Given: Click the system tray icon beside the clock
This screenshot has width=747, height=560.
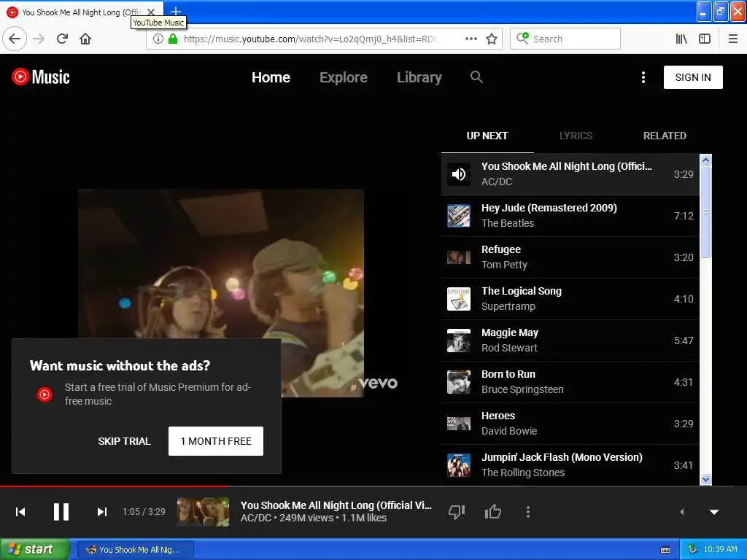Looking at the screenshot, I should point(693,550).
